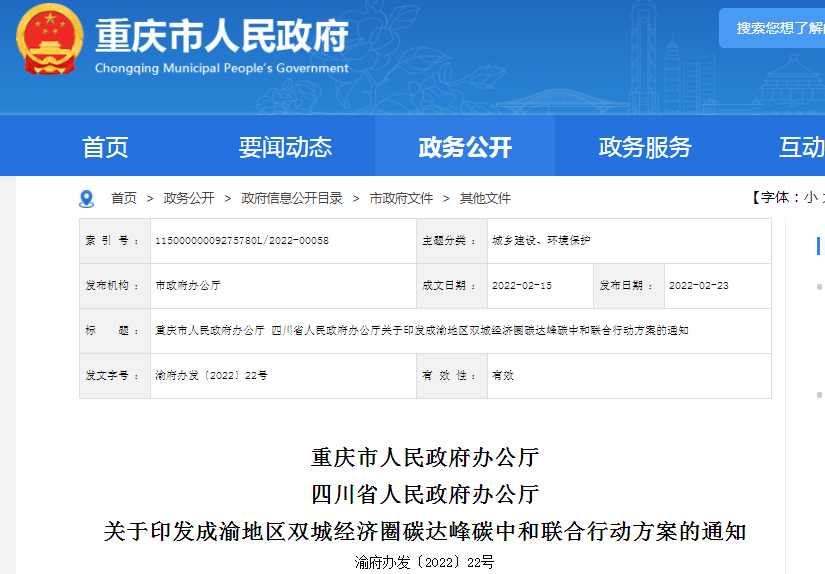Select written date 2022-02-15
This screenshot has height=574, width=825.
[522, 285]
